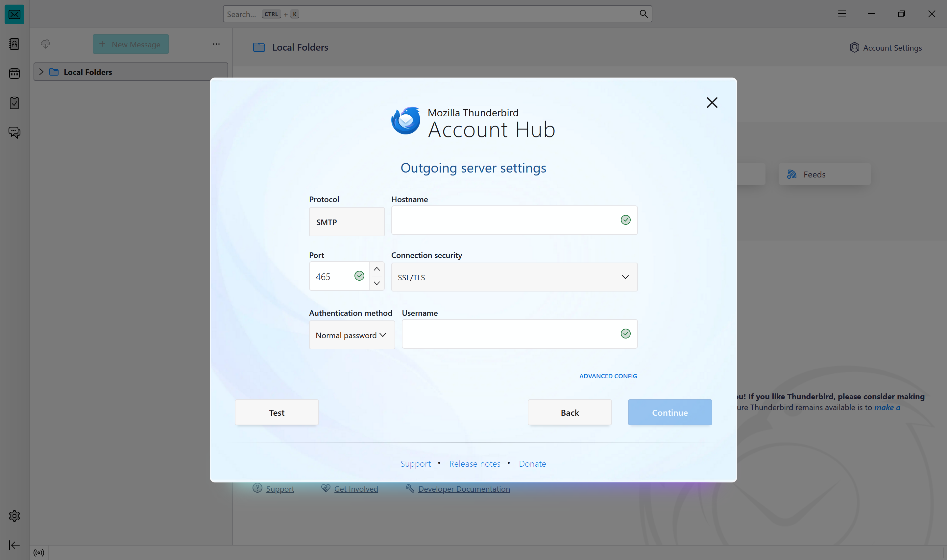This screenshot has height=560, width=947.
Task: Click the Port validation checkmark icon
Action: pyautogui.click(x=359, y=276)
